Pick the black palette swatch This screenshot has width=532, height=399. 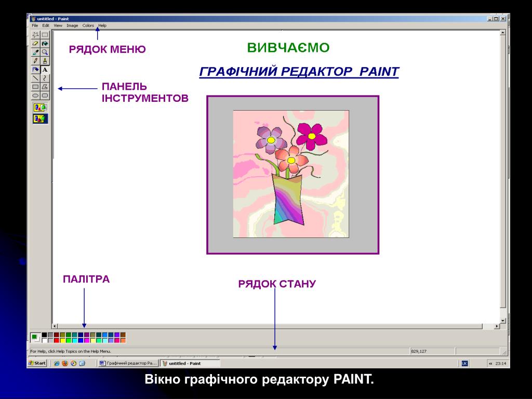(45, 335)
